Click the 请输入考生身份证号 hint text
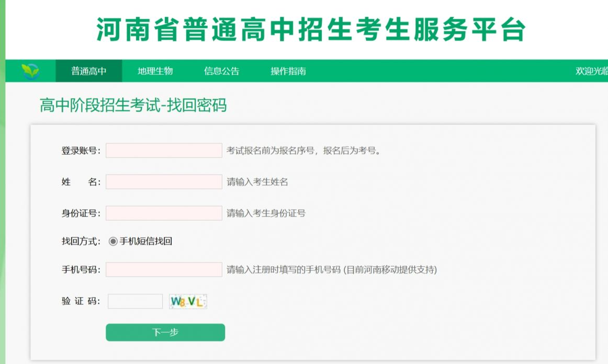 pyautogui.click(x=266, y=213)
